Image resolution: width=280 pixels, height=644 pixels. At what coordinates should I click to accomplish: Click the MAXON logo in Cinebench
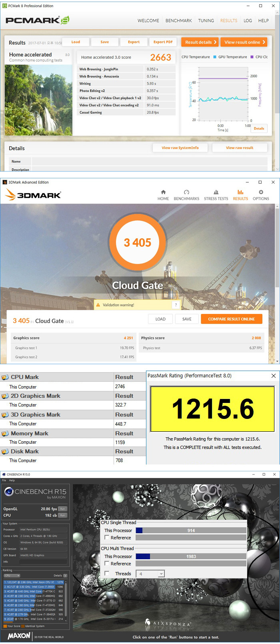[19, 636]
